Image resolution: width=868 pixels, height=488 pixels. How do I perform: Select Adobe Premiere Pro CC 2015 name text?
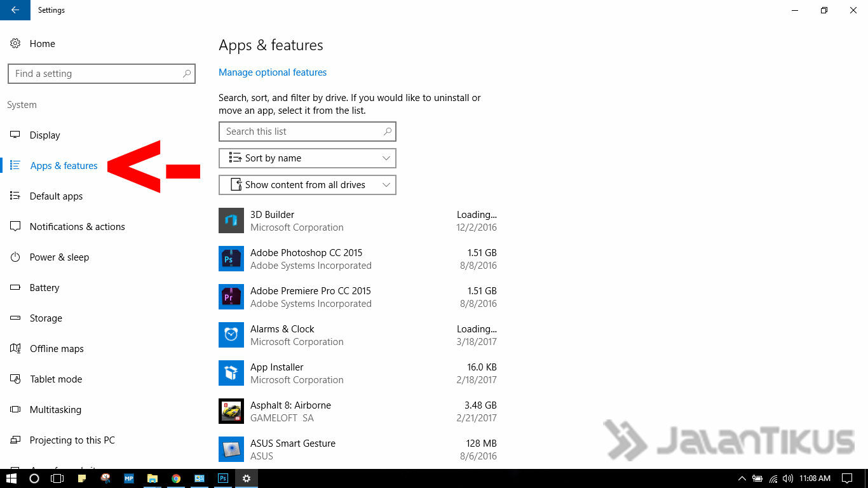pyautogui.click(x=311, y=291)
